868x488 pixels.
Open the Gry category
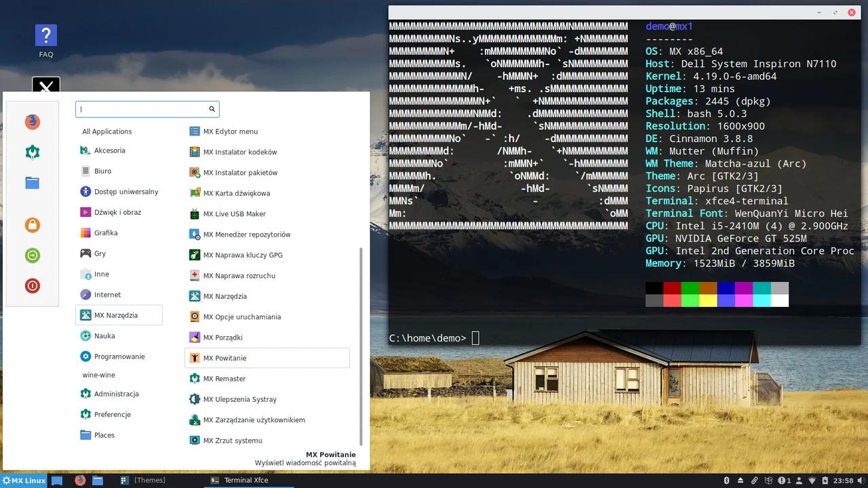point(119,253)
